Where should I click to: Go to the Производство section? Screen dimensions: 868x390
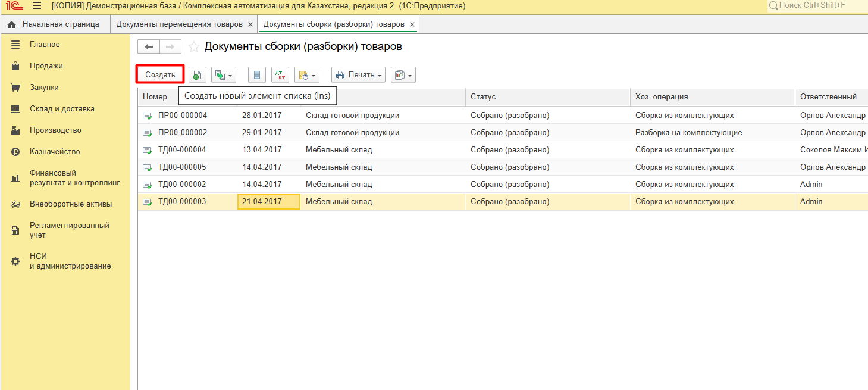55,130
